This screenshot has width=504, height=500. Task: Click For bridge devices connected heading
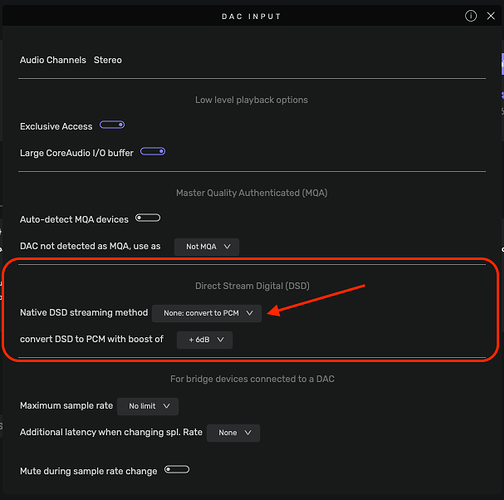click(252, 379)
